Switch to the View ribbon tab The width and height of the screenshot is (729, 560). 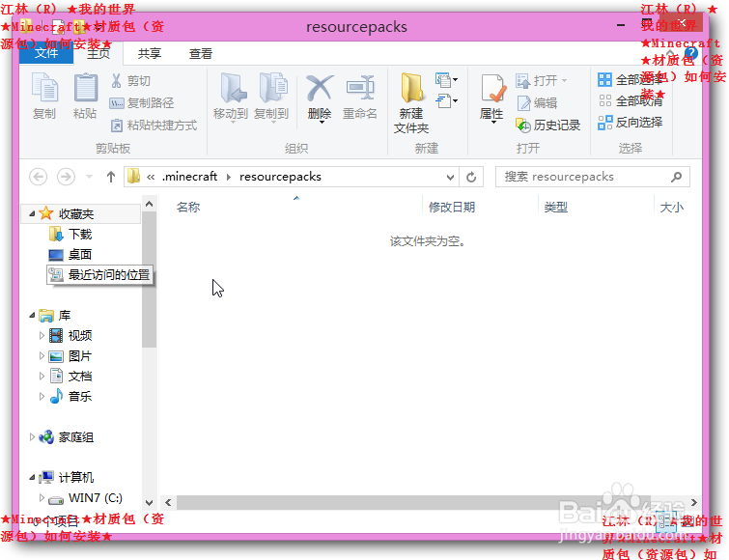coord(201,53)
